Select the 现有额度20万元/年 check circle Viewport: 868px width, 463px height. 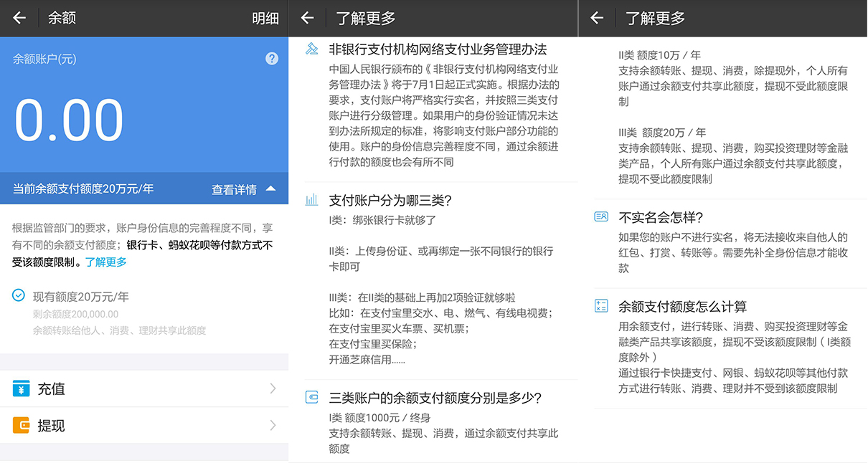pyautogui.click(x=19, y=295)
